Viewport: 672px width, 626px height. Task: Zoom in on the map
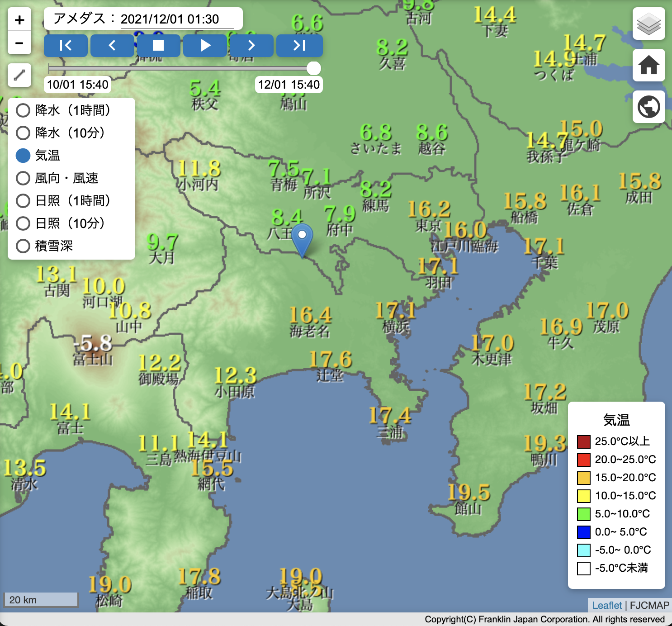point(19,20)
